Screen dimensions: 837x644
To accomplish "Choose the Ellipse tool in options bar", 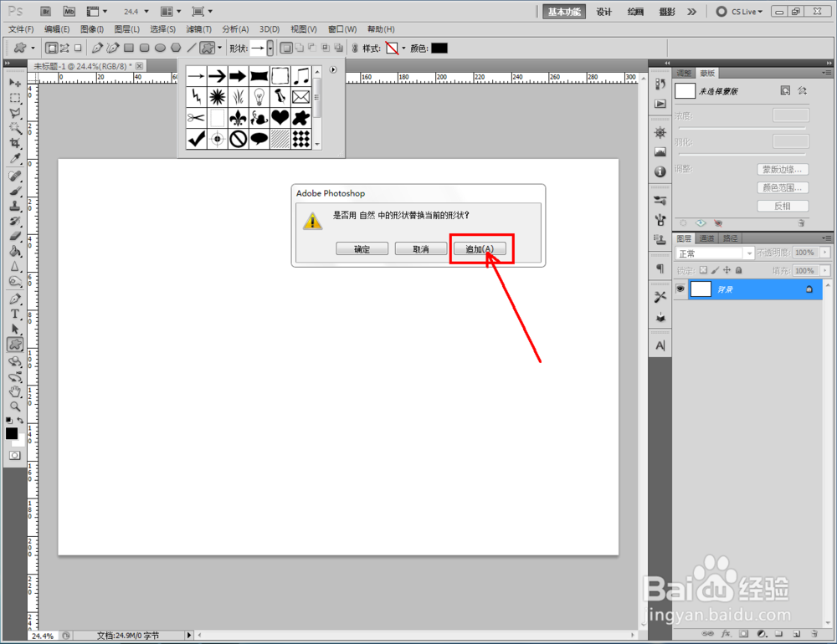I will pyautogui.click(x=160, y=48).
